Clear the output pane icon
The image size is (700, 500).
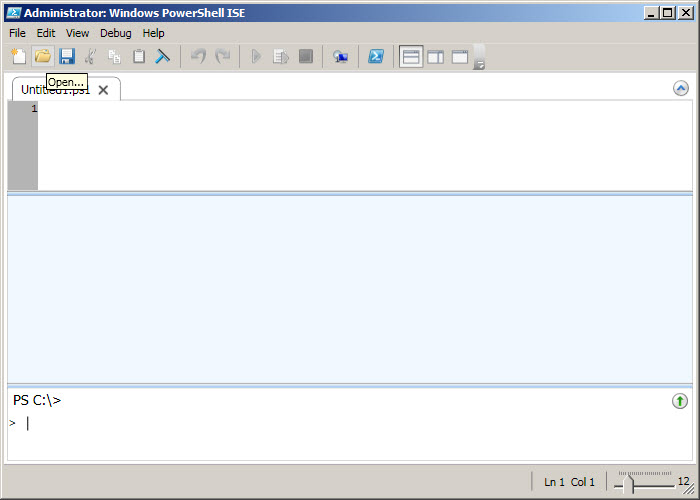pos(163,56)
